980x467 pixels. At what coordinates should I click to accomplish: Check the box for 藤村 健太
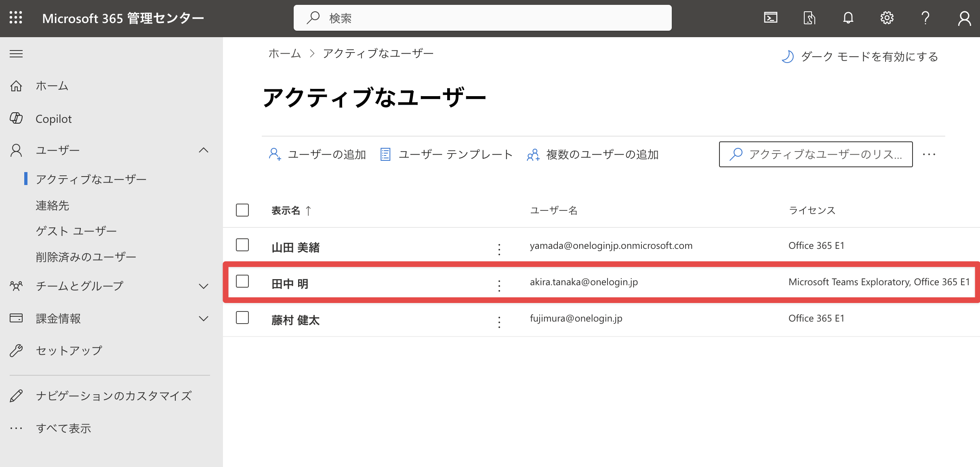click(x=242, y=318)
